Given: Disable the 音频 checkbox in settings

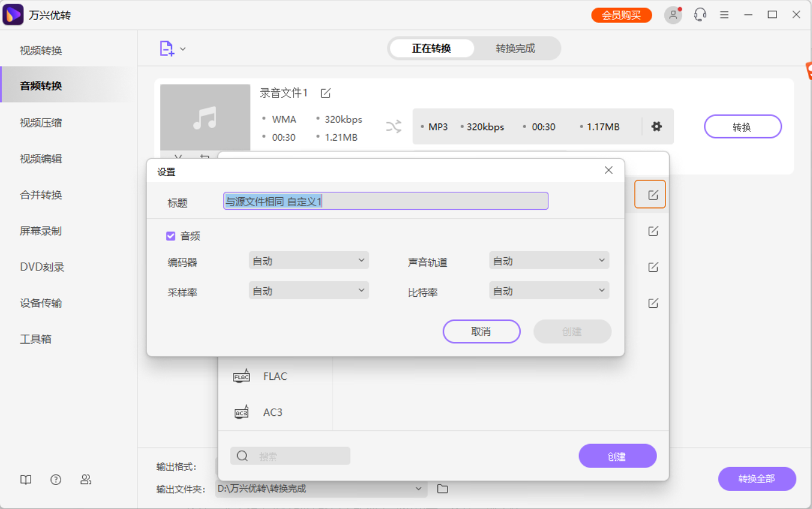Looking at the screenshot, I should (x=171, y=236).
